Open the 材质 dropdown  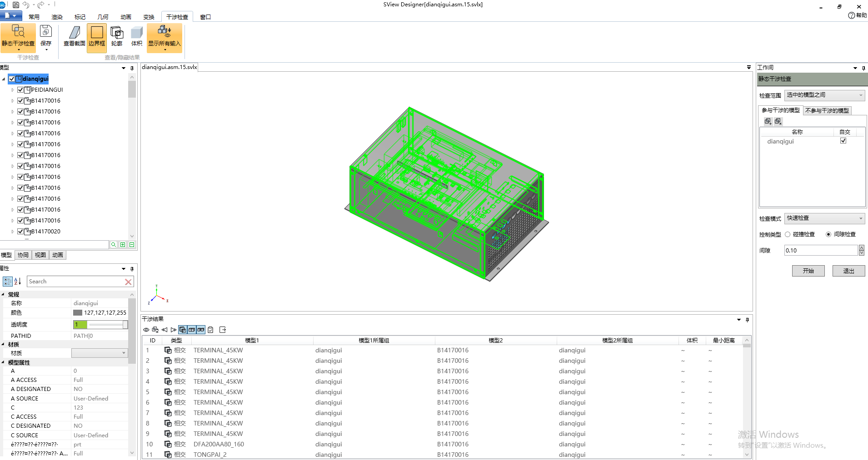point(100,353)
